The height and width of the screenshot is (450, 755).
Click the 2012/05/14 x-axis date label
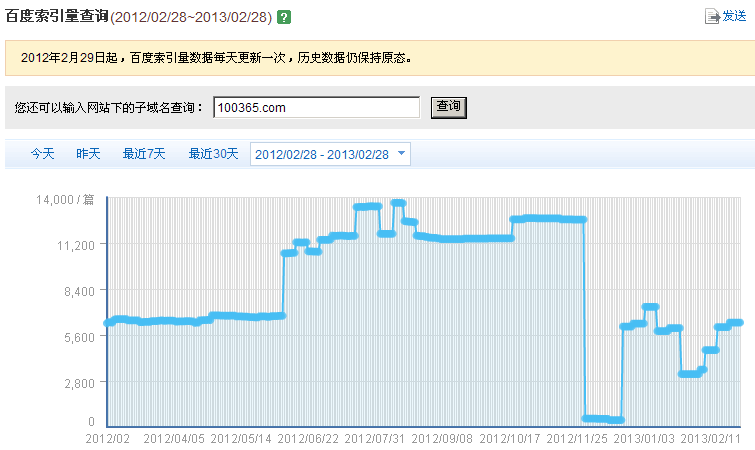[241, 439]
